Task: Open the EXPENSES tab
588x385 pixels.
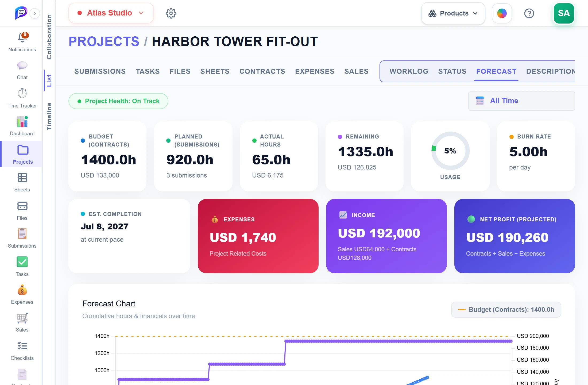Action: pos(315,71)
